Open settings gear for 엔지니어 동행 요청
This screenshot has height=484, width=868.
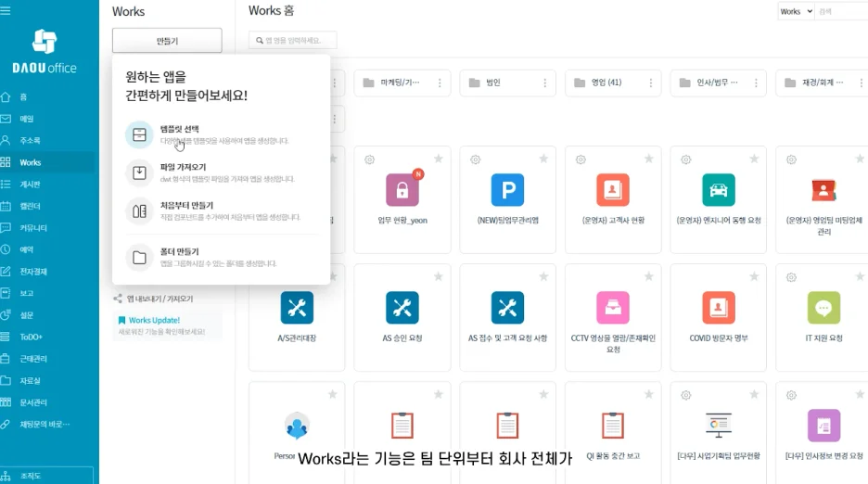click(x=686, y=159)
